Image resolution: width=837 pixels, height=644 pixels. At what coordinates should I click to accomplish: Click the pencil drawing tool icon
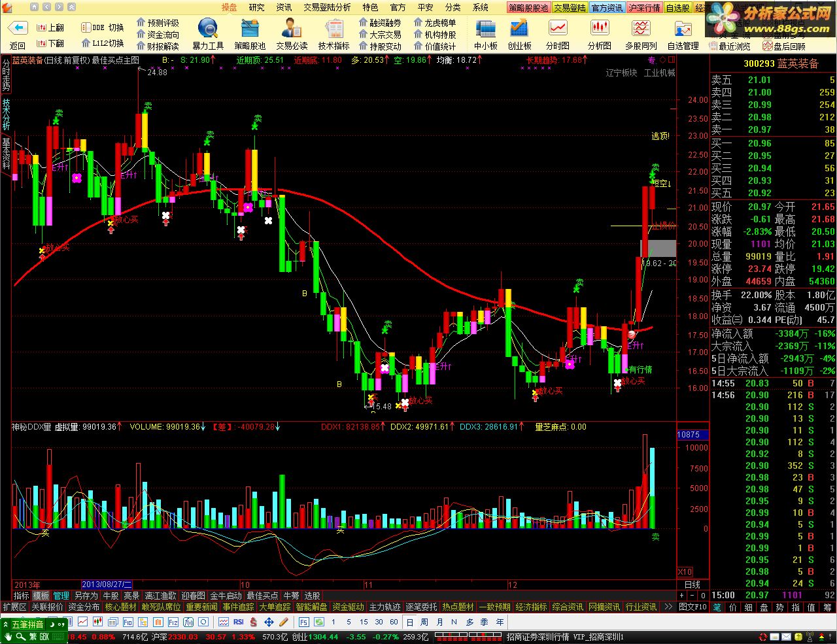pyautogui.click(x=284, y=621)
